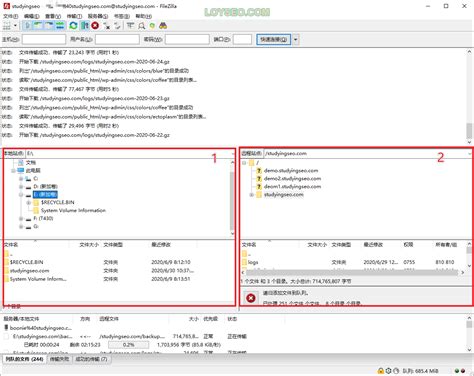The image size is (474, 376).
Task: Click the remote file list horizontal scrollbar
Action: (x=353, y=273)
